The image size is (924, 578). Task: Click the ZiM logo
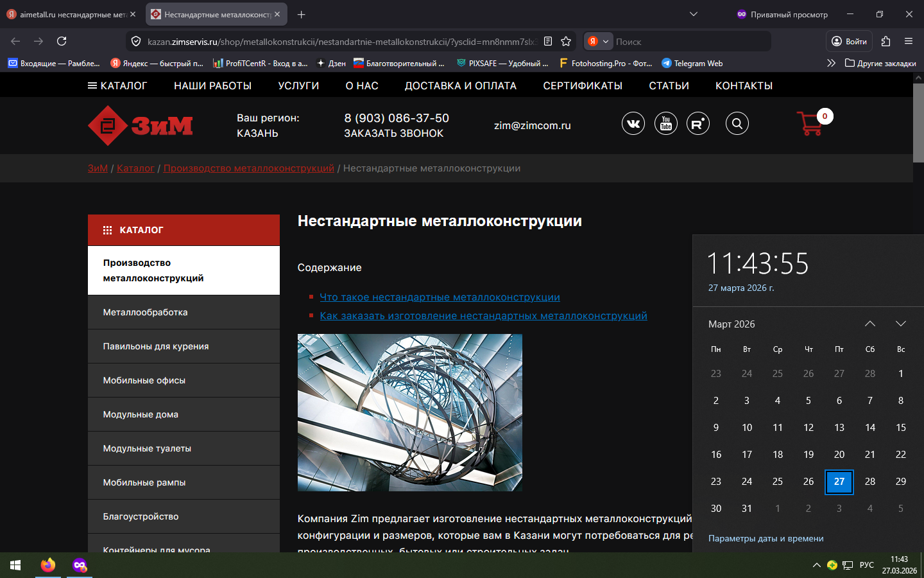click(141, 125)
